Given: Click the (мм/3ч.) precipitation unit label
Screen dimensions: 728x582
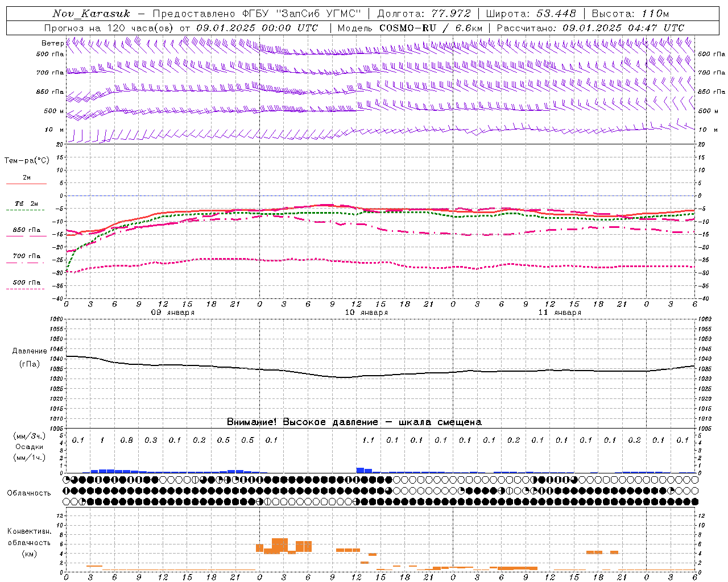Looking at the screenshot, I should click(x=30, y=436).
